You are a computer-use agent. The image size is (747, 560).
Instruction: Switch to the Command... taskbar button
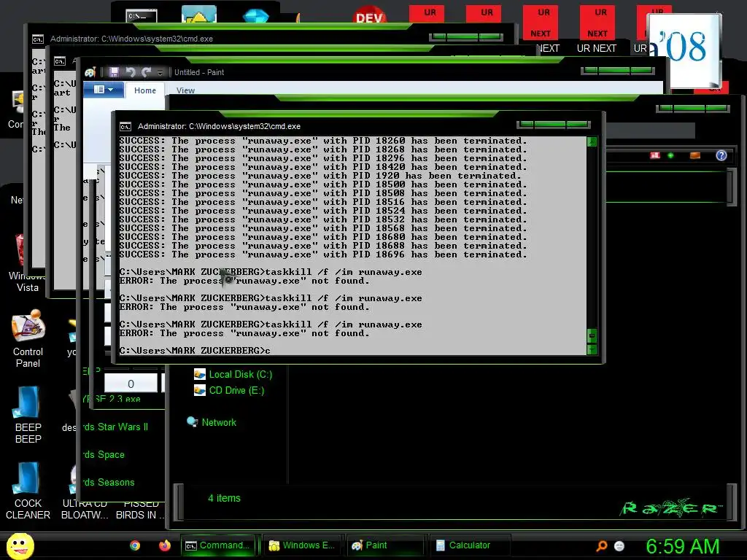[218, 545]
